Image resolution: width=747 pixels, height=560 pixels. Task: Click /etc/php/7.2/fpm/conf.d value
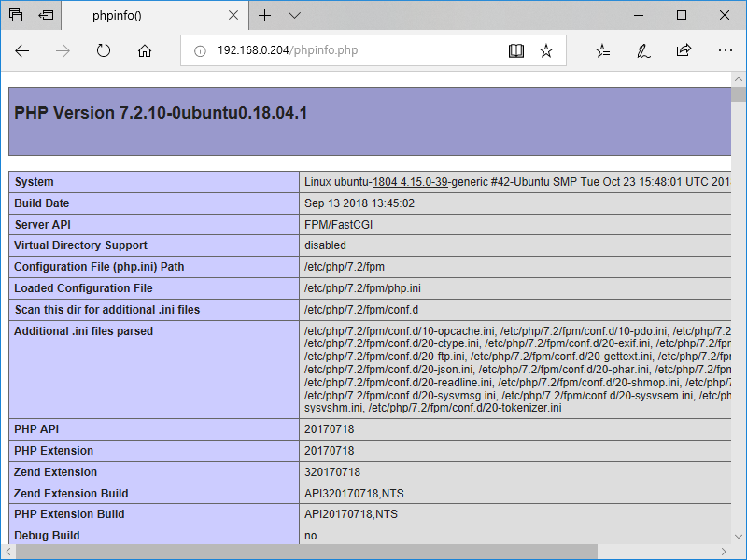click(x=361, y=310)
